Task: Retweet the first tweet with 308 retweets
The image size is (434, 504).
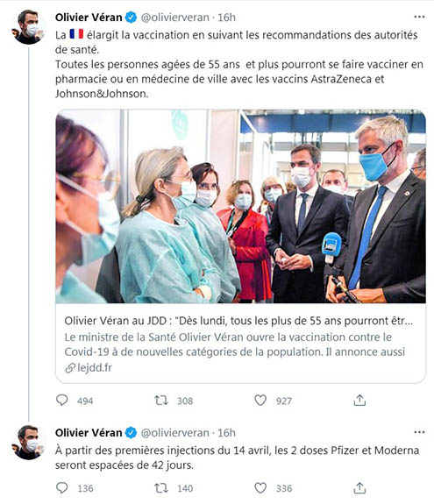Action: click(161, 401)
